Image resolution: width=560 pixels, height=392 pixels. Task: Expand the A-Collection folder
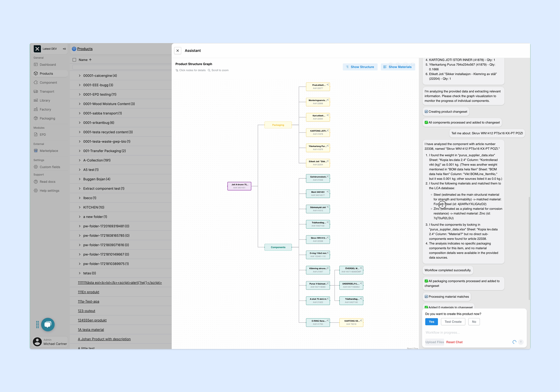point(79,160)
